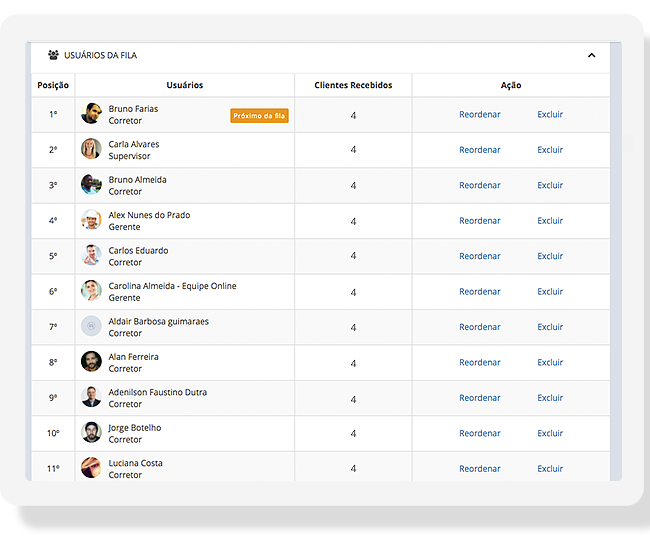Viewport: 650px width, 550px height.
Task: Click Reordenar for Carla Alvares
Action: (x=479, y=150)
